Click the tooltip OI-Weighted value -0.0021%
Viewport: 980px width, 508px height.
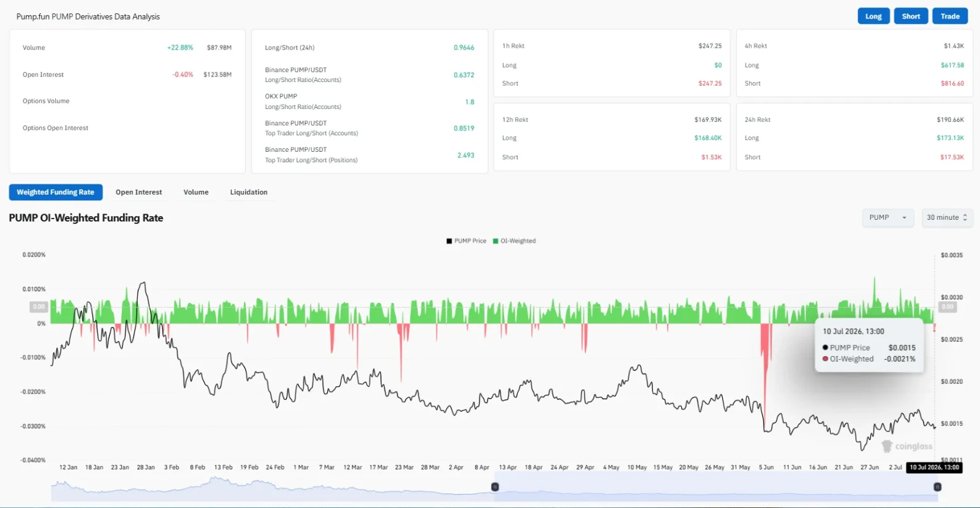pos(900,359)
